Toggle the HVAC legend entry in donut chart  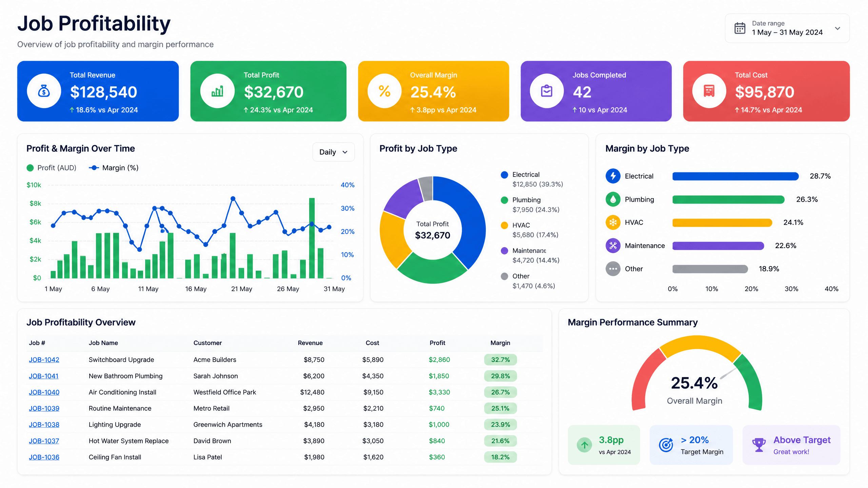pyautogui.click(x=530, y=230)
